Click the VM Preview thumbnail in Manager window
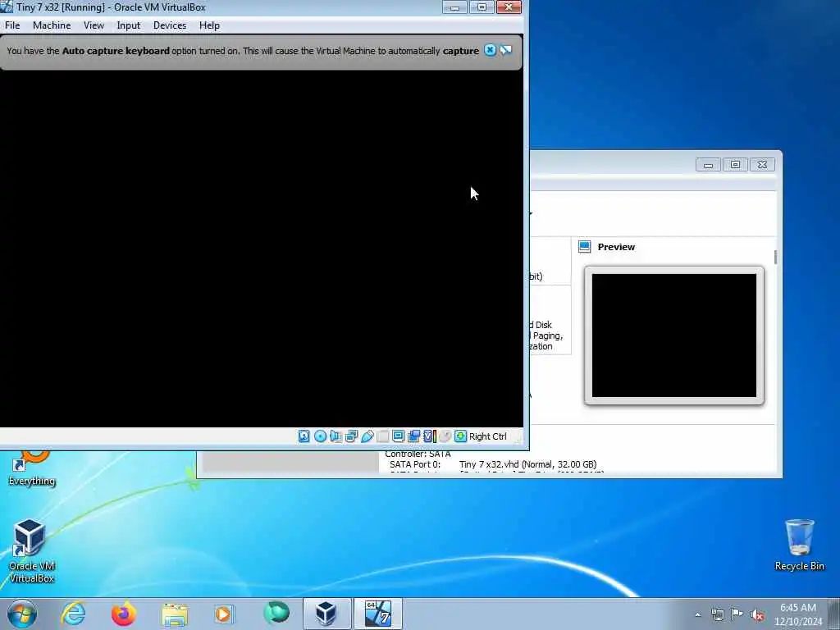 point(674,336)
